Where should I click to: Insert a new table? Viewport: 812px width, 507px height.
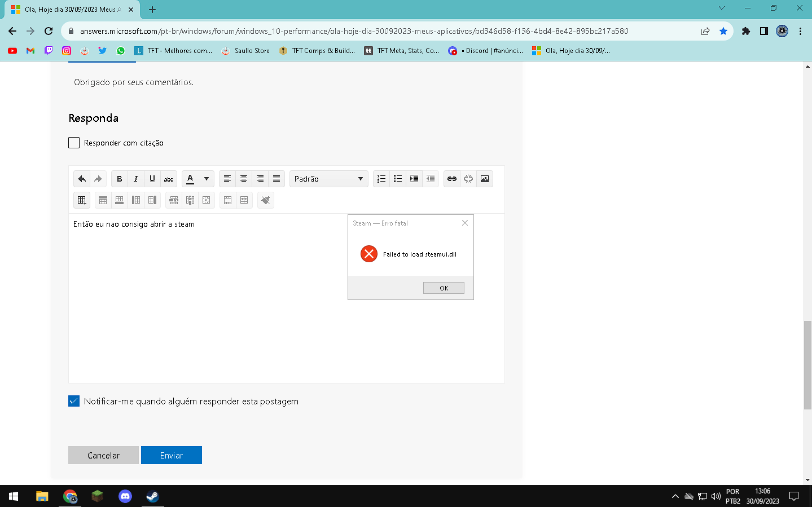click(82, 200)
